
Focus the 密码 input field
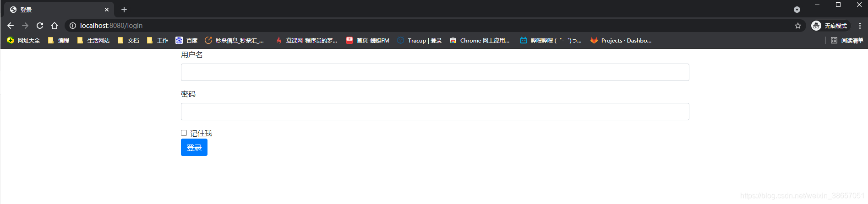pyautogui.click(x=435, y=112)
